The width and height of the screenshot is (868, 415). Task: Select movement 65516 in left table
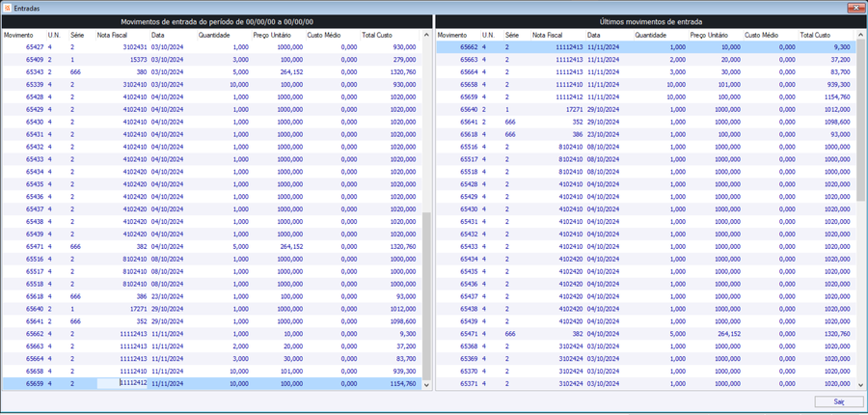pos(212,259)
